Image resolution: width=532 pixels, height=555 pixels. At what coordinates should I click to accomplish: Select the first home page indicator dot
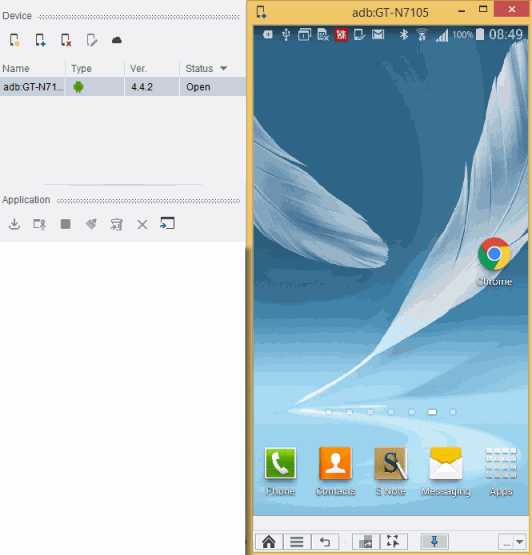329,412
